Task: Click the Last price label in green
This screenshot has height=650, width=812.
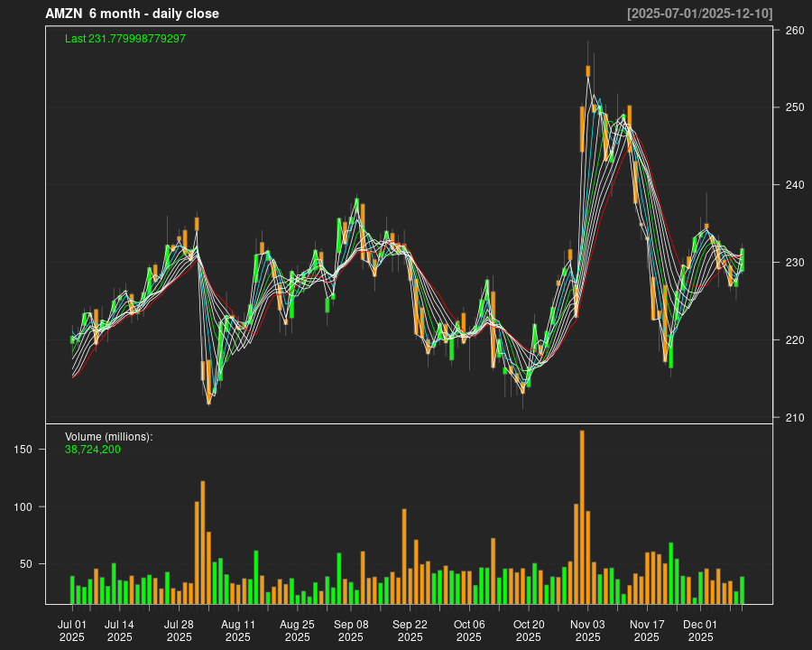Action: 125,39
